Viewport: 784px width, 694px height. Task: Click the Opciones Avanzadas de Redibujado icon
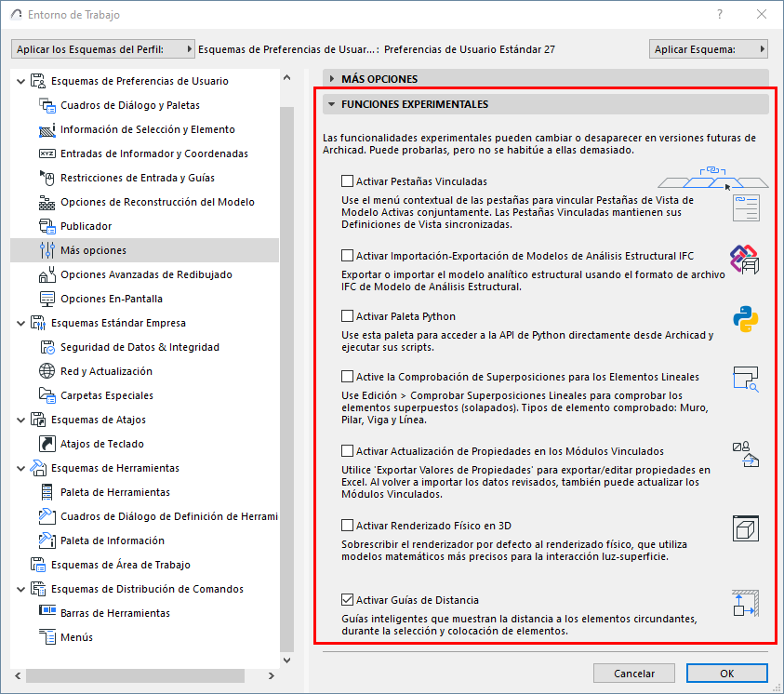(x=47, y=274)
